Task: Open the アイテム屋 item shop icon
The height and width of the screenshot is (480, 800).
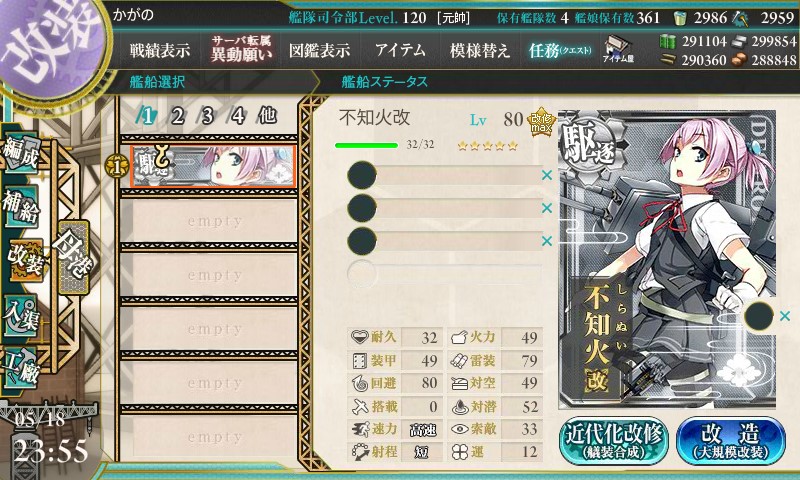Action: click(x=618, y=49)
